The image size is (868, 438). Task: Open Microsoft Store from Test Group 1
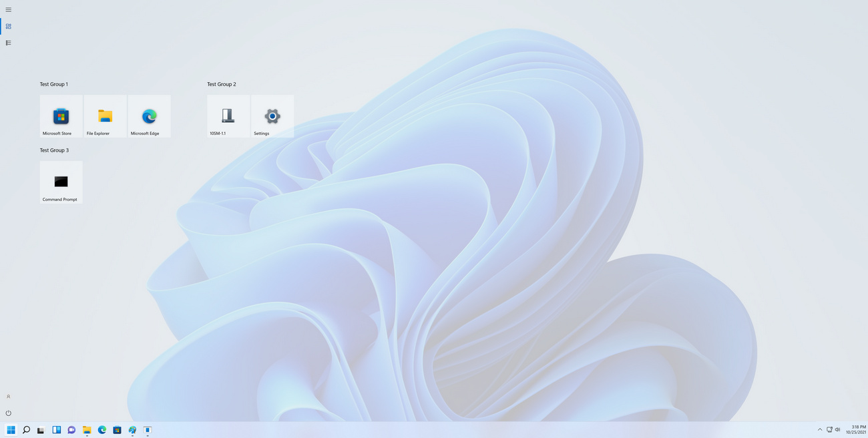(x=61, y=116)
